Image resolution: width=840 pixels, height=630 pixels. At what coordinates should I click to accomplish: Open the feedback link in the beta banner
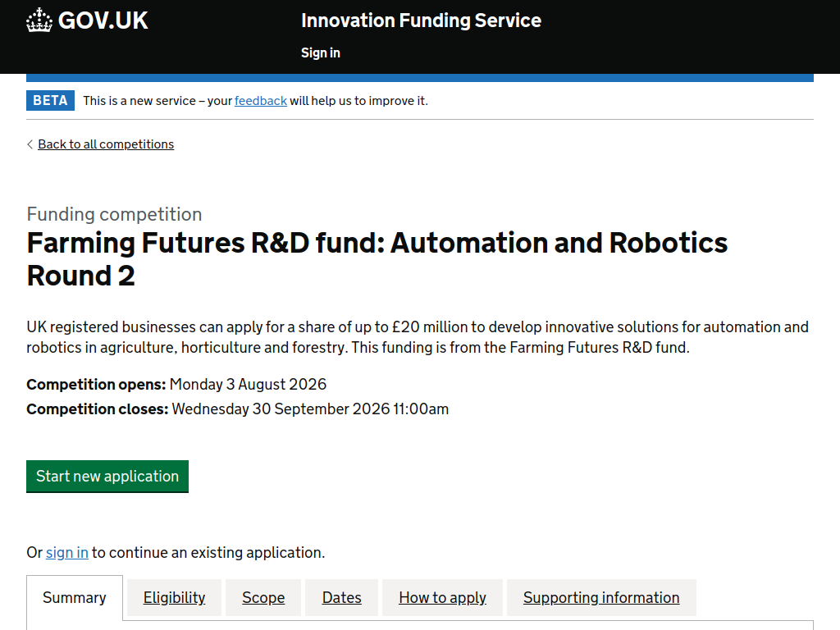pos(260,101)
